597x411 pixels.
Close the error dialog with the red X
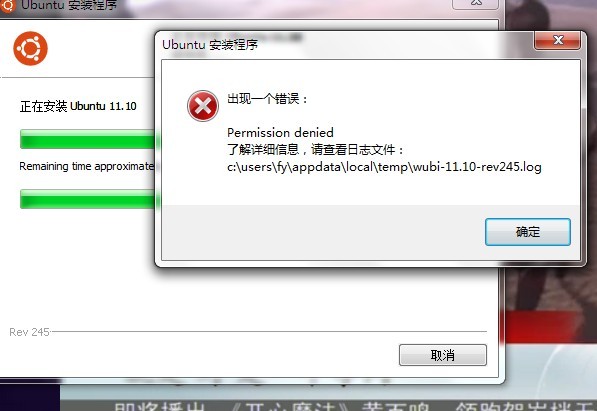tap(558, 40)
